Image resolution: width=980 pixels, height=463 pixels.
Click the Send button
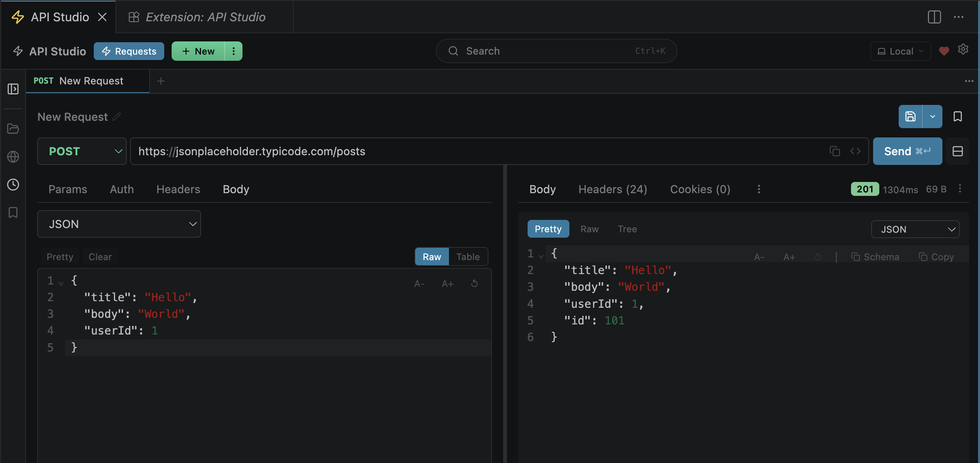point(908,151)
